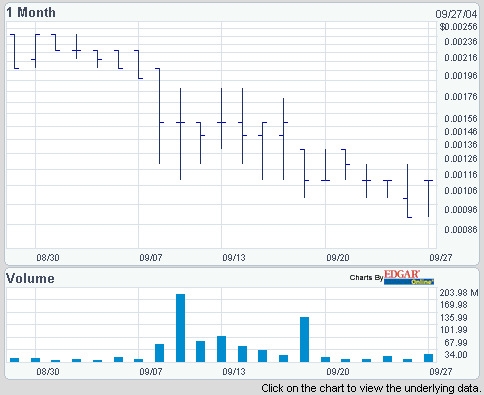The width and height of the screenshot is (484, 395).
Task: Click the 09/13 date under the volume chart
Action: click(234, 371)
